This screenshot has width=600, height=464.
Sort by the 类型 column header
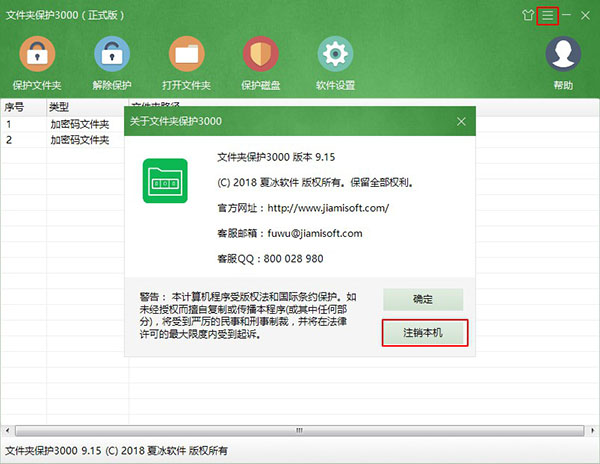coord(60,106)
